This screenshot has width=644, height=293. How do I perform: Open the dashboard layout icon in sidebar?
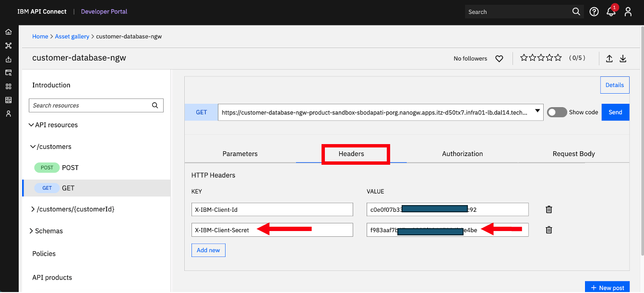[x=8, y=100]
